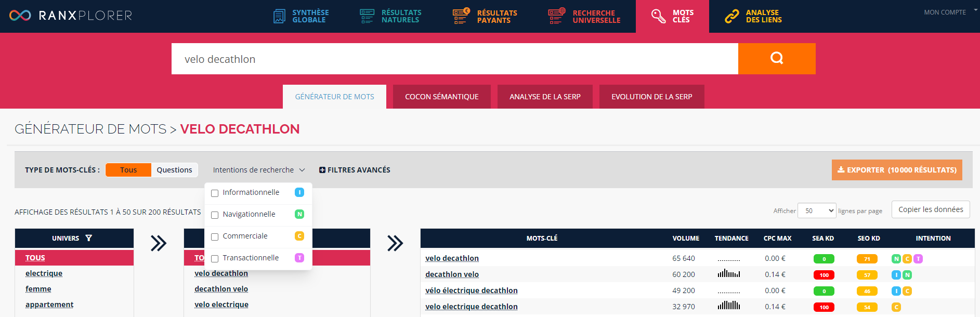The height and width of the screenshot is (317, 980).
Task: Sort by Intention column header
Action: (933, 239)
